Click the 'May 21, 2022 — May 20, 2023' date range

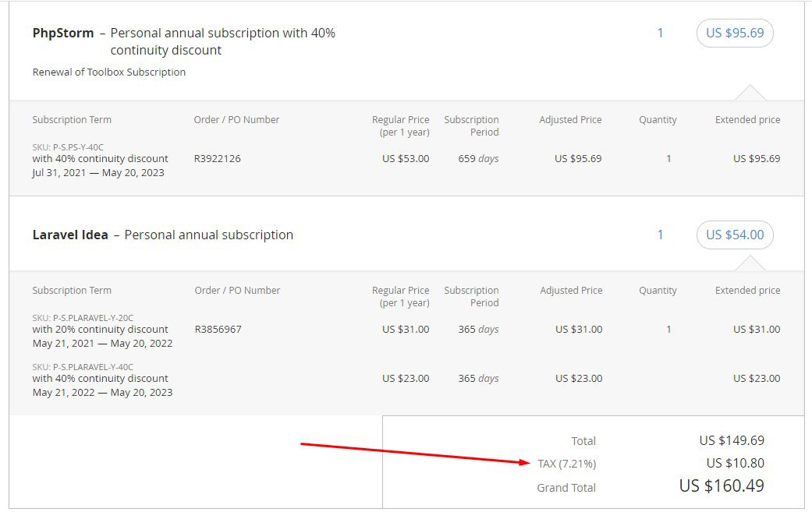tap(102, 393)
